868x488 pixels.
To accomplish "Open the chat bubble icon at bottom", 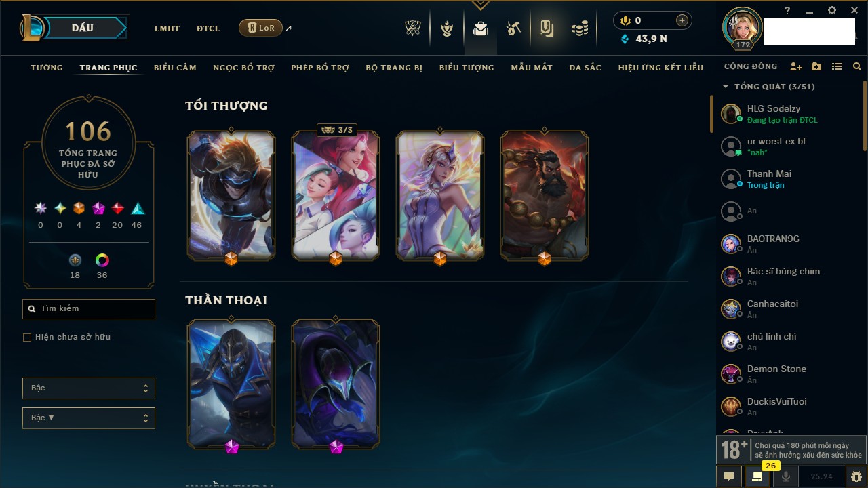I will pos(729,476).
